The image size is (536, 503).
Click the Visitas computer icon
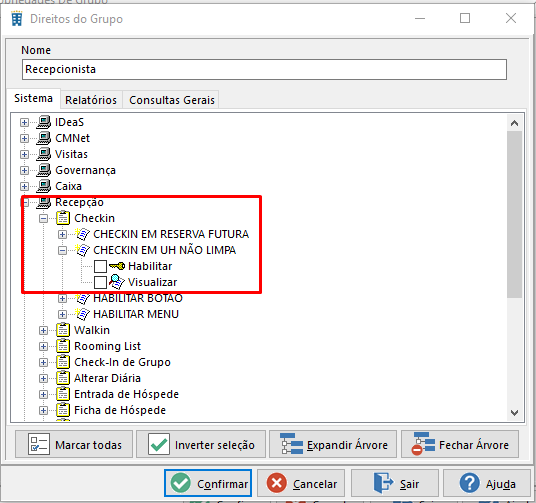pyautogui.click(x=44, y=154)
